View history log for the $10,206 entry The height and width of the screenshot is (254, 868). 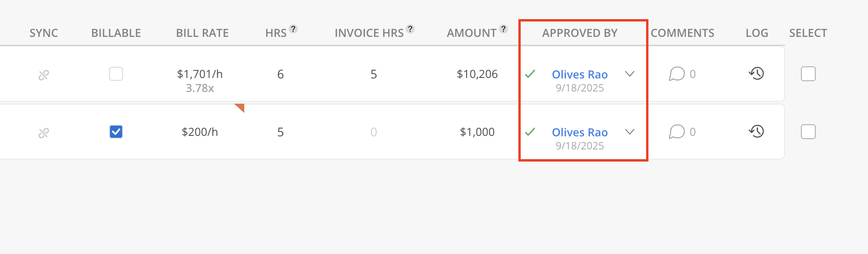coord(756,73)
